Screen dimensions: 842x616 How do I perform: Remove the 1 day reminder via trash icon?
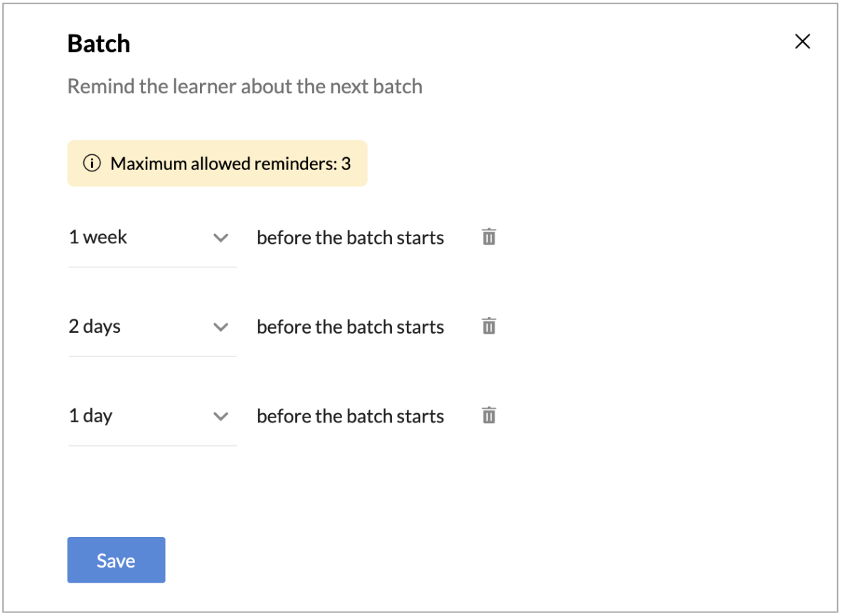(489, 415)
